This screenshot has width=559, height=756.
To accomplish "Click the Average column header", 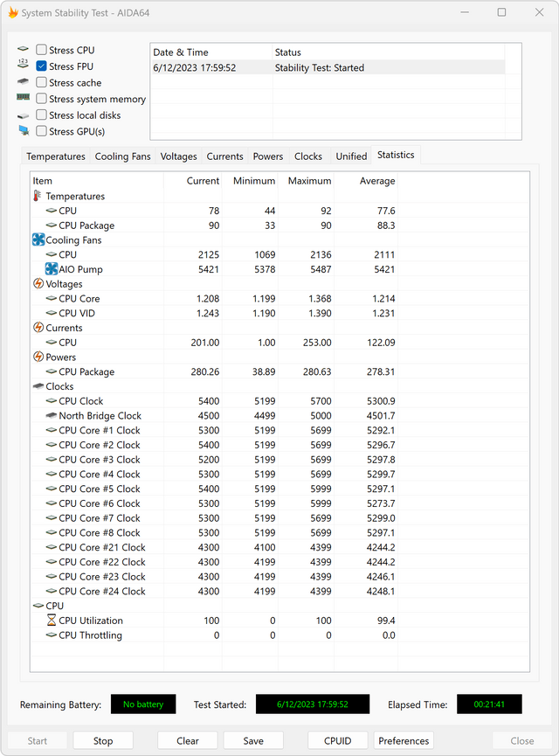I will tap(366, 181).
